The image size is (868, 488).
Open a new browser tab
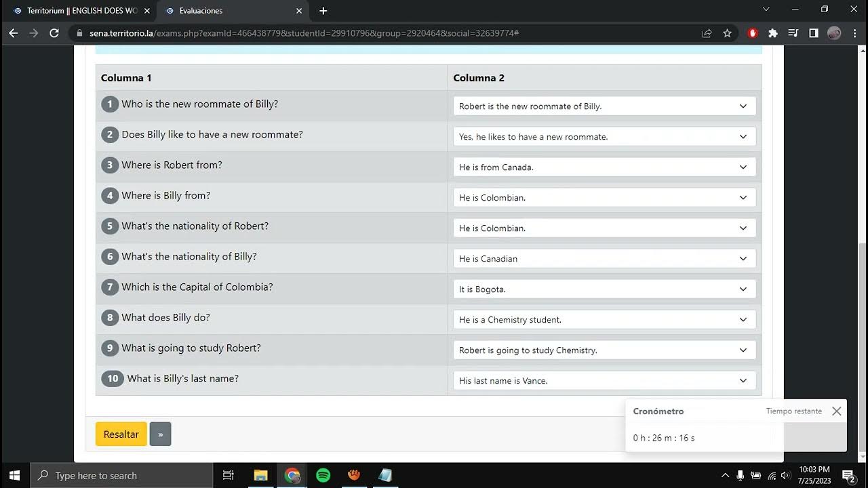[323, 11]
